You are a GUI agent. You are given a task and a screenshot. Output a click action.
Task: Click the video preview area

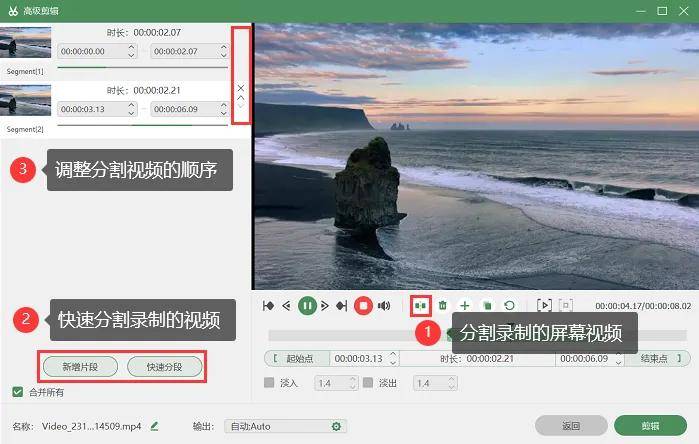coord(476,156)
